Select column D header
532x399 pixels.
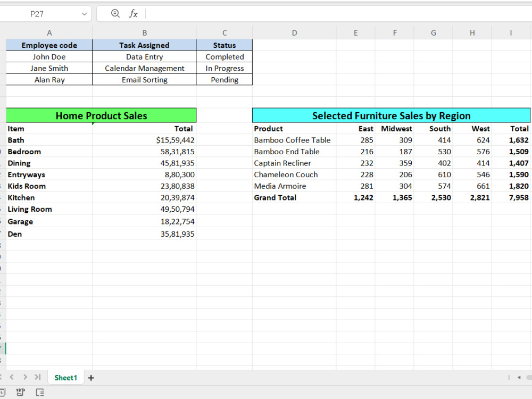(294, 33)
